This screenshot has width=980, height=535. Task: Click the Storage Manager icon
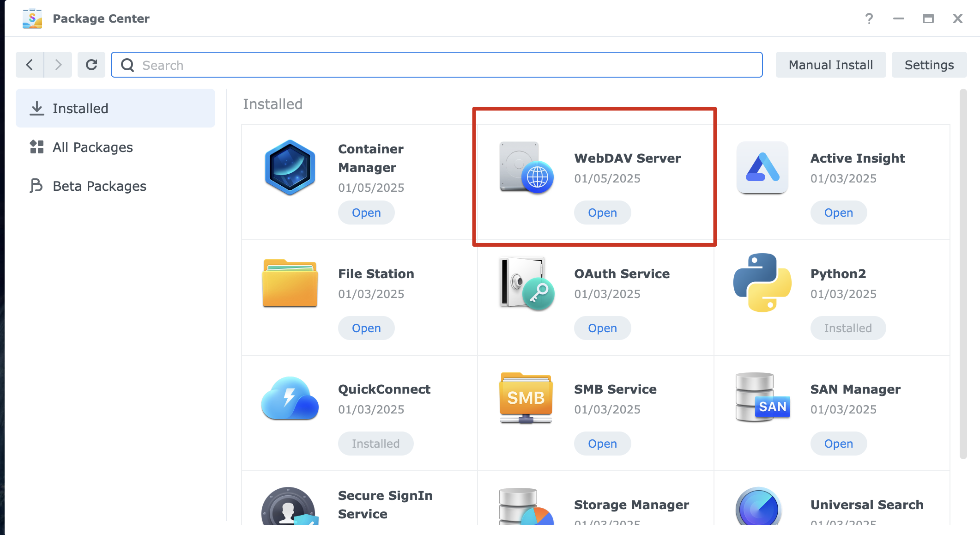coord(526,506)
